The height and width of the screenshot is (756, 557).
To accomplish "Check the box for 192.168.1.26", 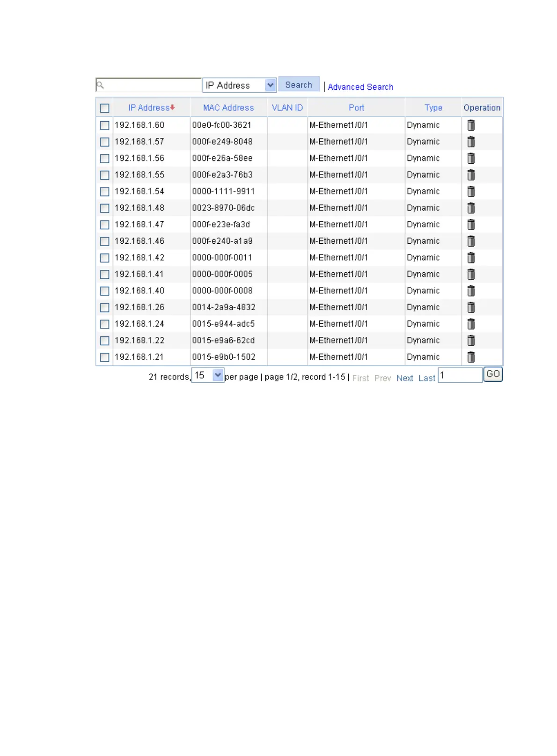I will tap(105, 307).
